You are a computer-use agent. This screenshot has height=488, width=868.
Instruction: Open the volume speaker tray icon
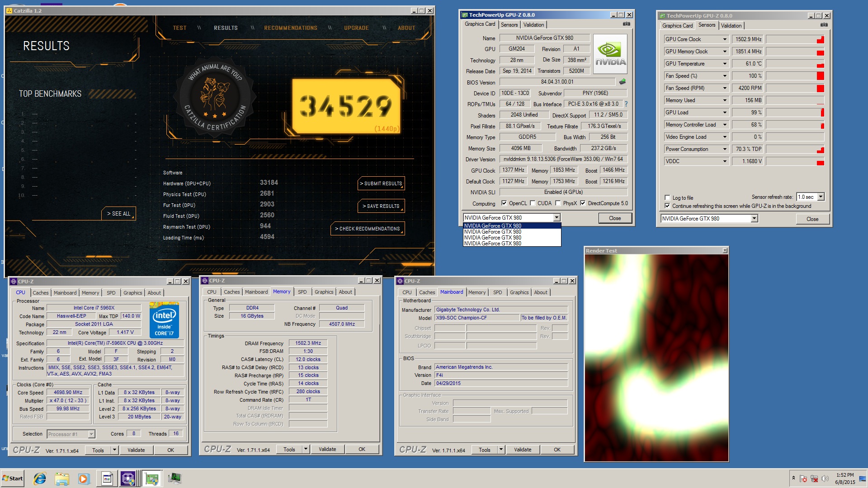pos(825,479)
